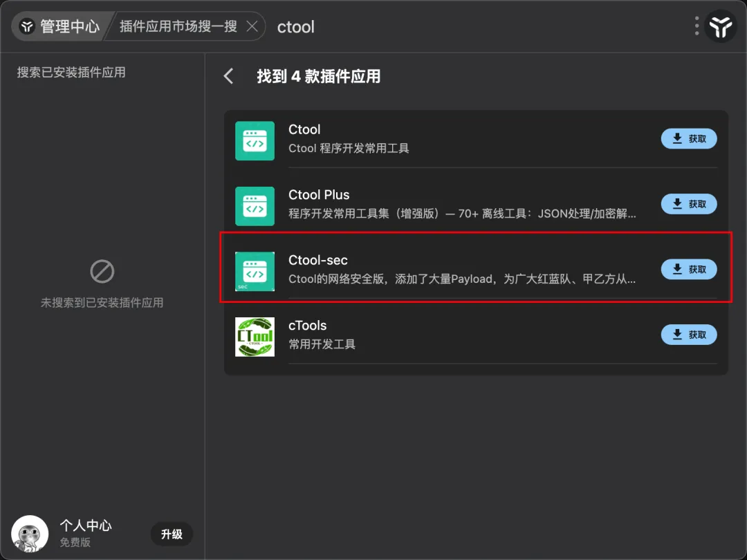The height and width of the screenshot is (560, 747).
Task: Click the Ctool-sec title text
Action: (x=317, y=260)
